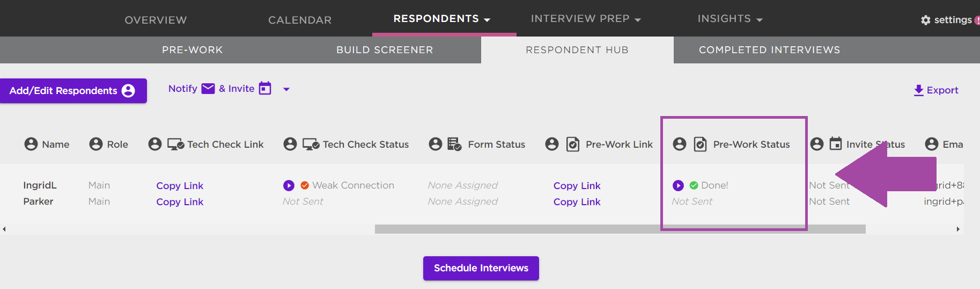Open the Build Screener tab

(385, 50)
